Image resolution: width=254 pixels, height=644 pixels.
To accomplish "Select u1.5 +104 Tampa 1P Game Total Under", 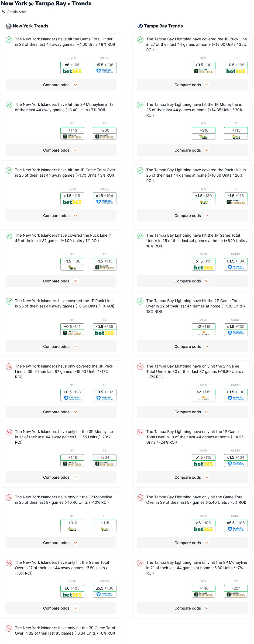I will point(236,261).
